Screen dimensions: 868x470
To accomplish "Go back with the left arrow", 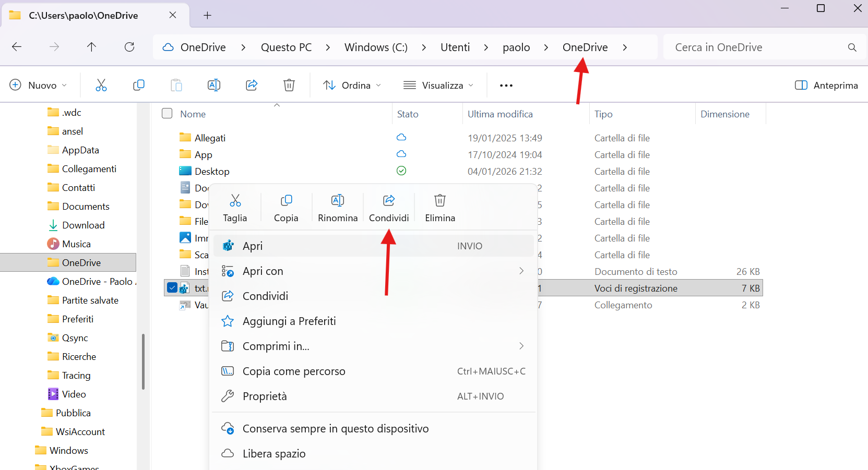I will pos(17,47).
